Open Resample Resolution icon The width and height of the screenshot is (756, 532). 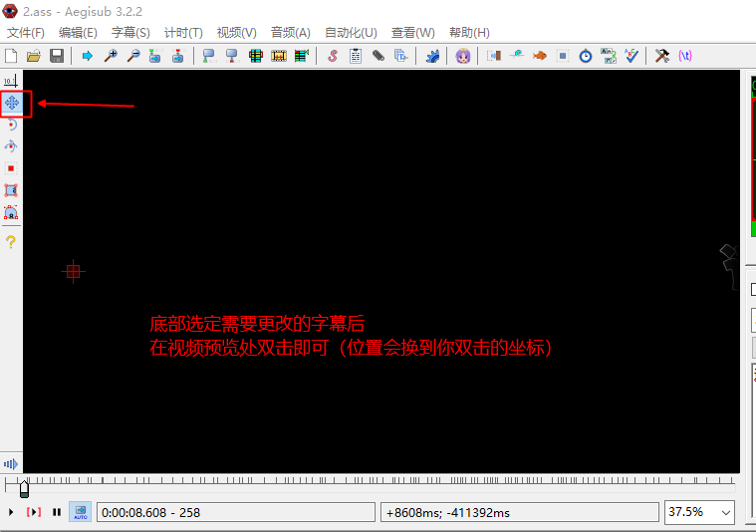(563, 56)
